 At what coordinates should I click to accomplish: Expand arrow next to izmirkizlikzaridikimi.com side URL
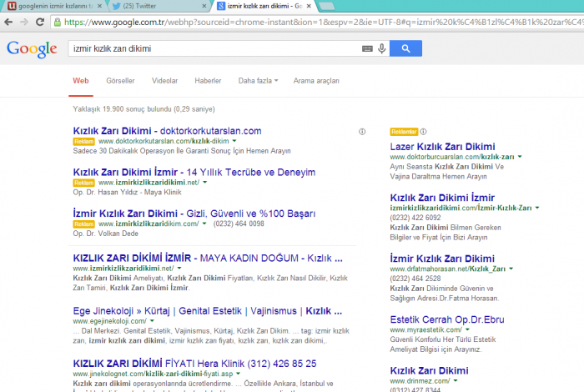[x=537, y=208]
